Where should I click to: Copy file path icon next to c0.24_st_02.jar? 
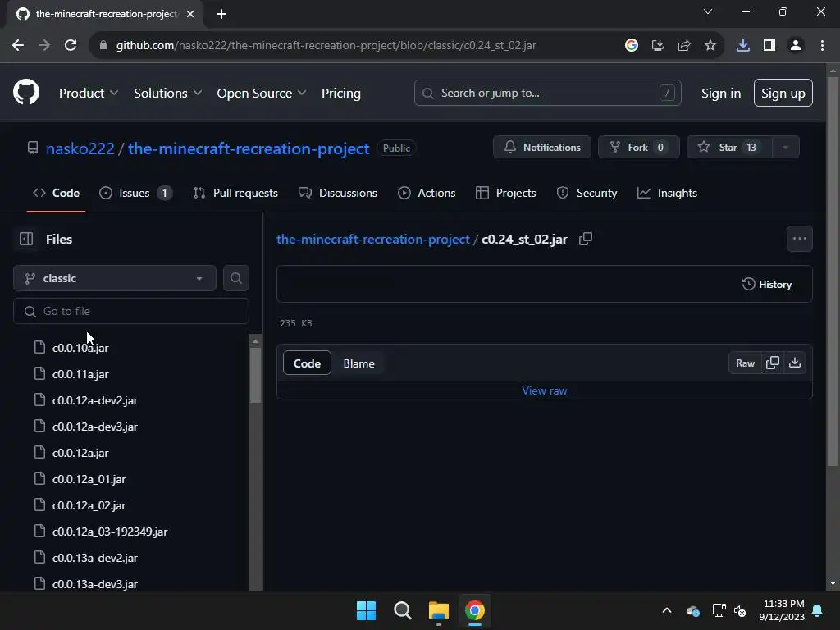click(x=586, y=239)
